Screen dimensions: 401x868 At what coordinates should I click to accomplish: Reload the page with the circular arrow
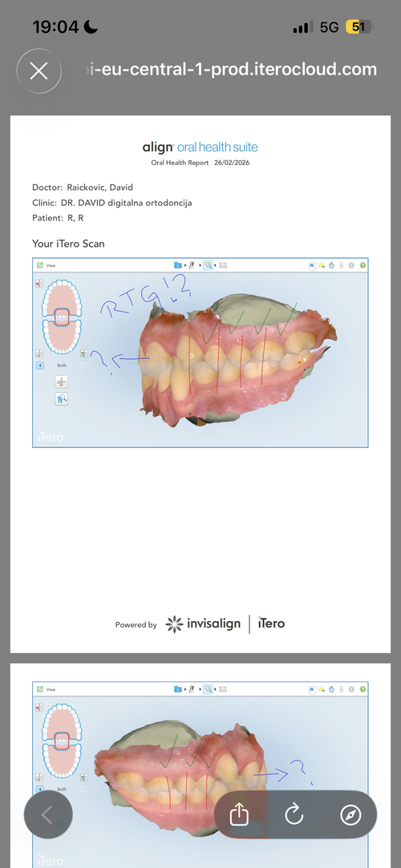(294, 815)
